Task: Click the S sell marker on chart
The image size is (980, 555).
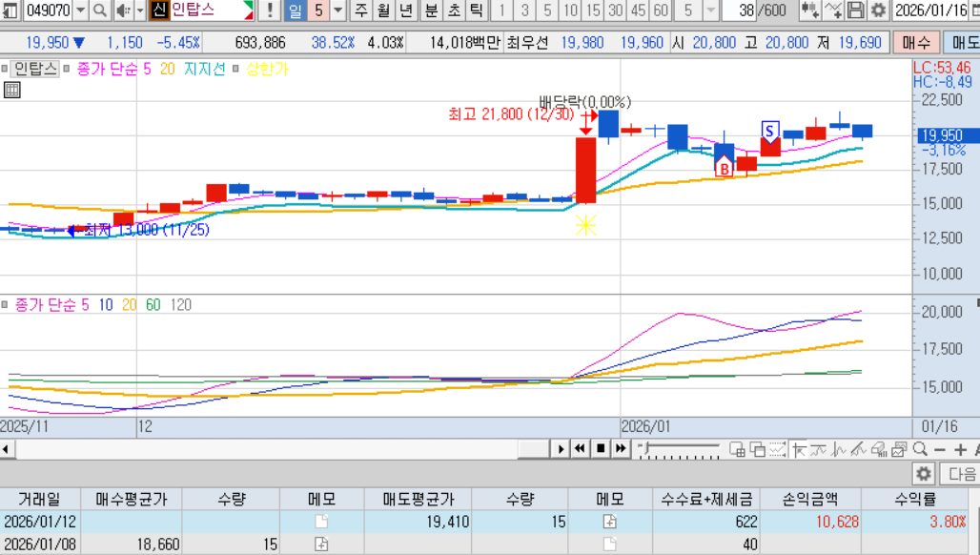Action: pyautogui.click(x=770, y=132)
